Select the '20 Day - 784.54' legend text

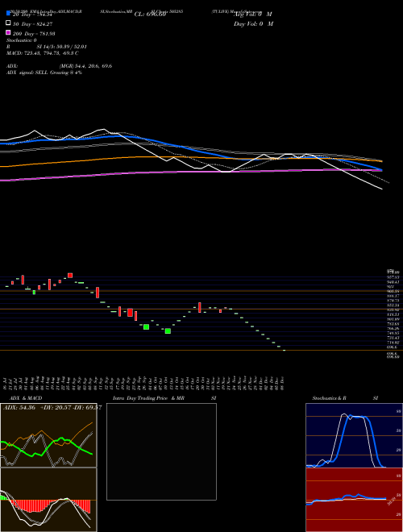tap(32, 15)
